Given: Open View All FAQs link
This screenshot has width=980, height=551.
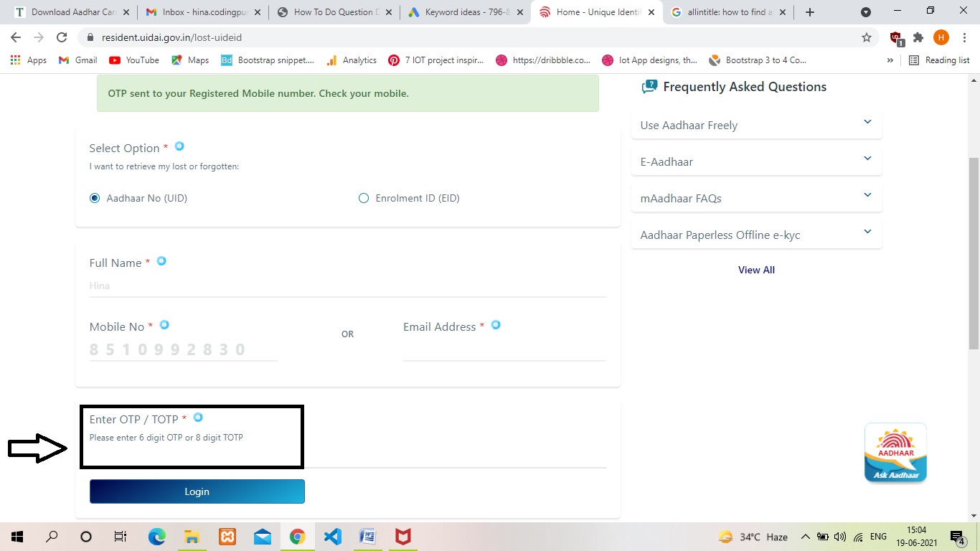Looking at the screenshot, I should [756, 270].
